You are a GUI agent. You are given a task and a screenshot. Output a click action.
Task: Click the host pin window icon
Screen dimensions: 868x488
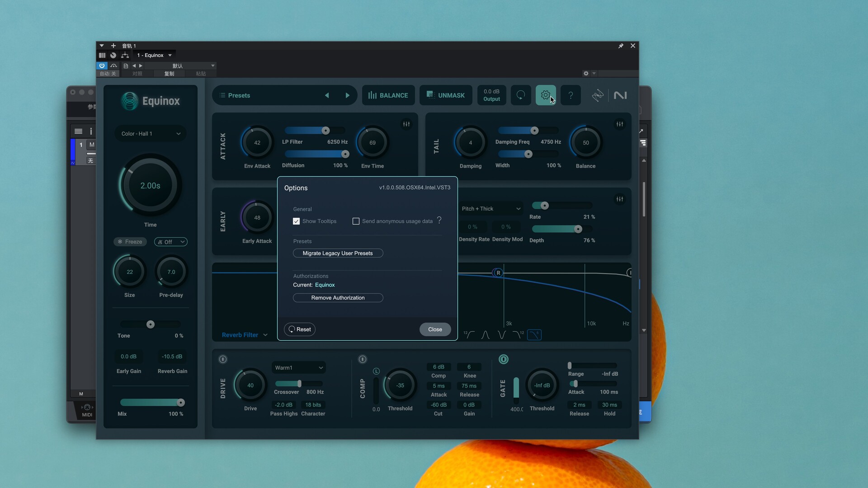tap(621, 46)
